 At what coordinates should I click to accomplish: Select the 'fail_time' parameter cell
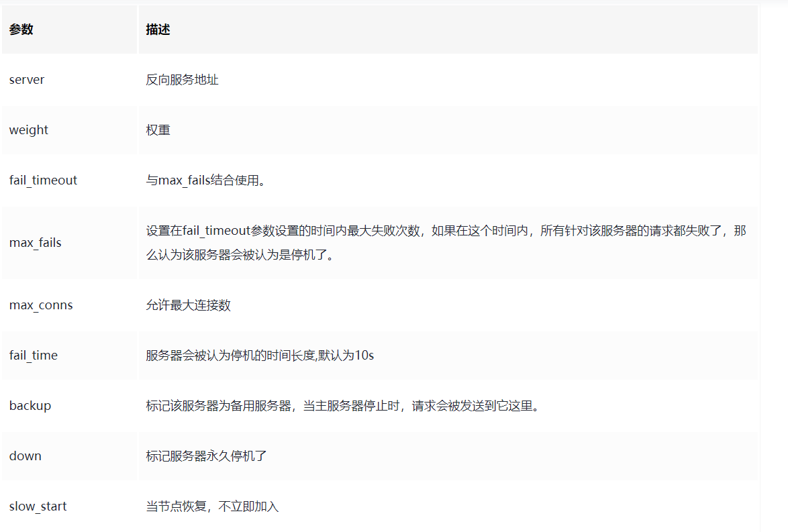(x=69, y=355)
